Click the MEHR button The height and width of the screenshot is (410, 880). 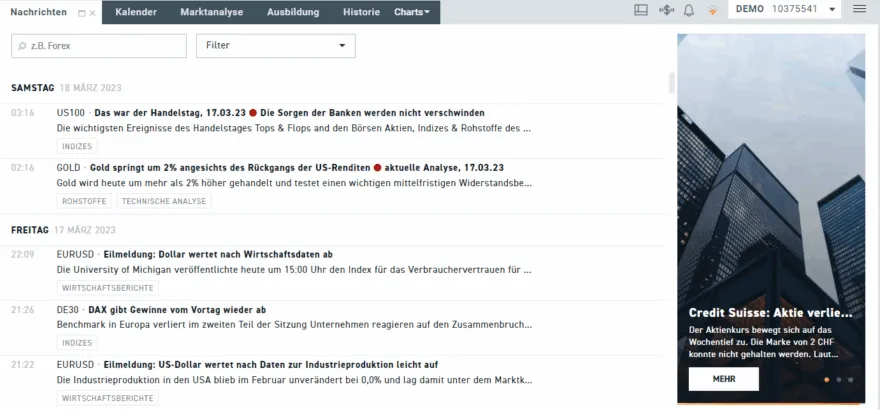coord(723,379)
